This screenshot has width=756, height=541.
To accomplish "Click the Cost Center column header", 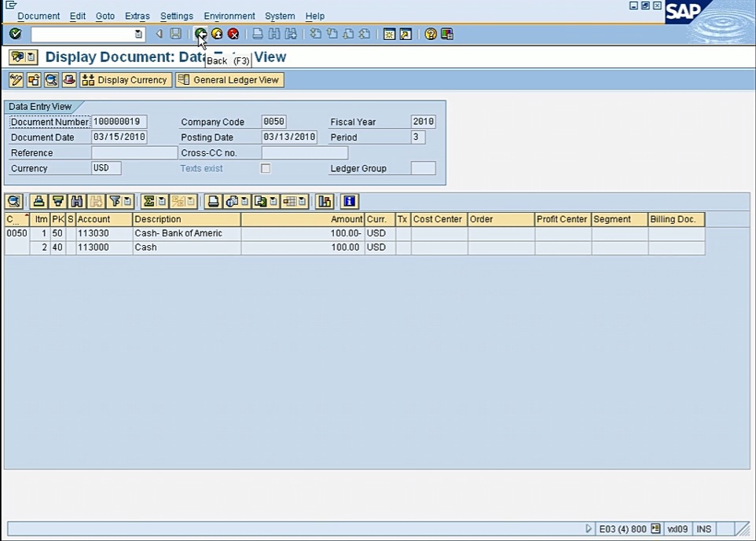I will pyautogui.click(x=439, y=219).
